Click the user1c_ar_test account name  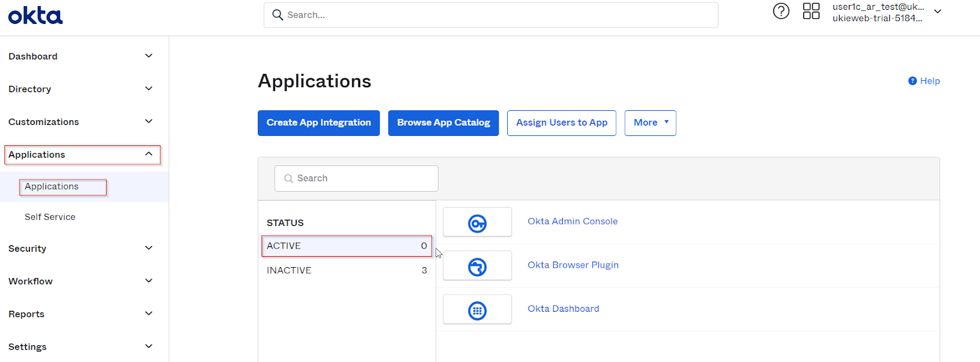click(x=878, y=7)
